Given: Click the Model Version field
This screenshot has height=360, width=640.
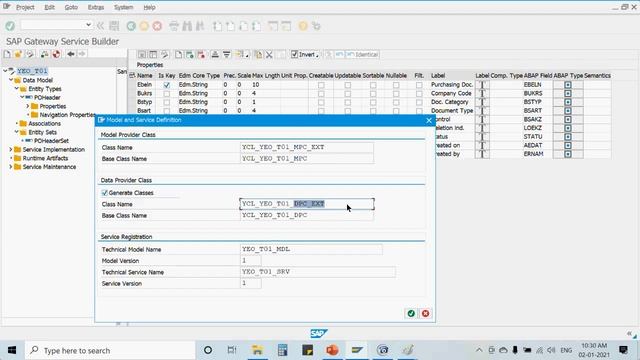Looking at the screenshot, I should tap(251, 260).
